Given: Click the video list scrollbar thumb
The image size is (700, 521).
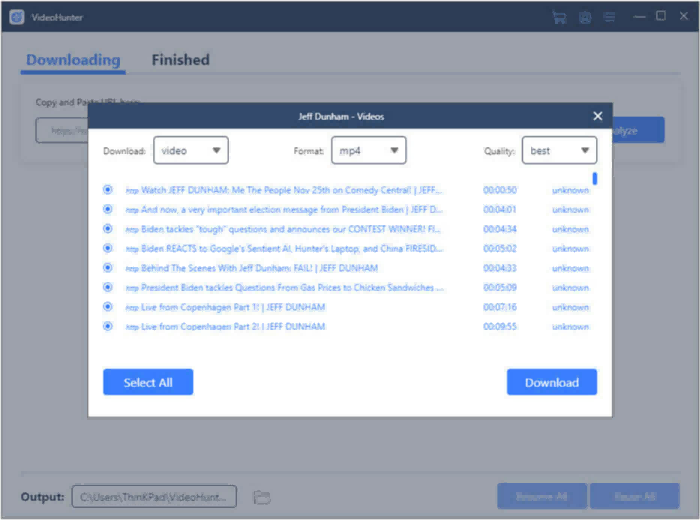Looking at the screenshot, I should (595, 179).
